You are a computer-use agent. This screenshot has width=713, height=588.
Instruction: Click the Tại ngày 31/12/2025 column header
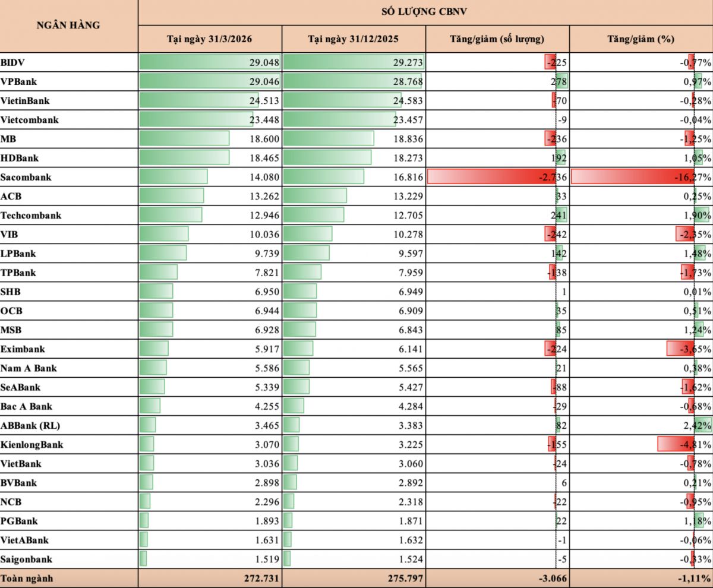354,39
